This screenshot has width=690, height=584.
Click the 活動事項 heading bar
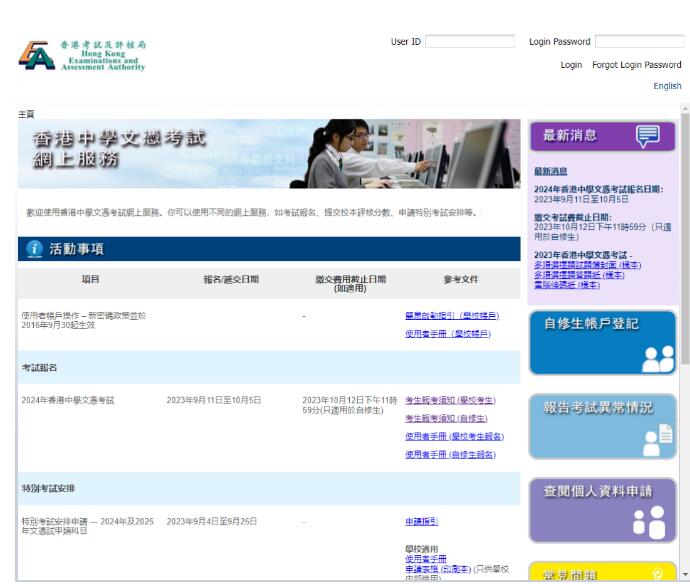coord(269,249)
